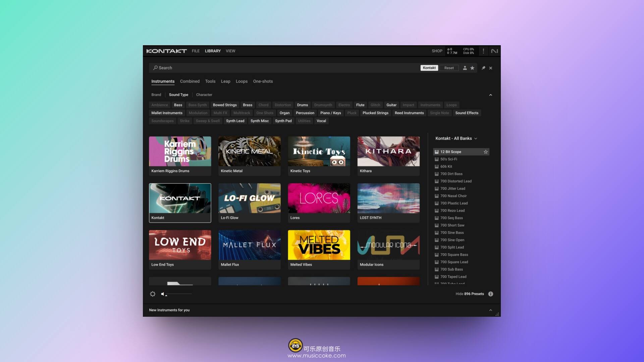Switch to the One-shots tab
Viewport: 644px width, 362px height.
click(x=263, y=81)
